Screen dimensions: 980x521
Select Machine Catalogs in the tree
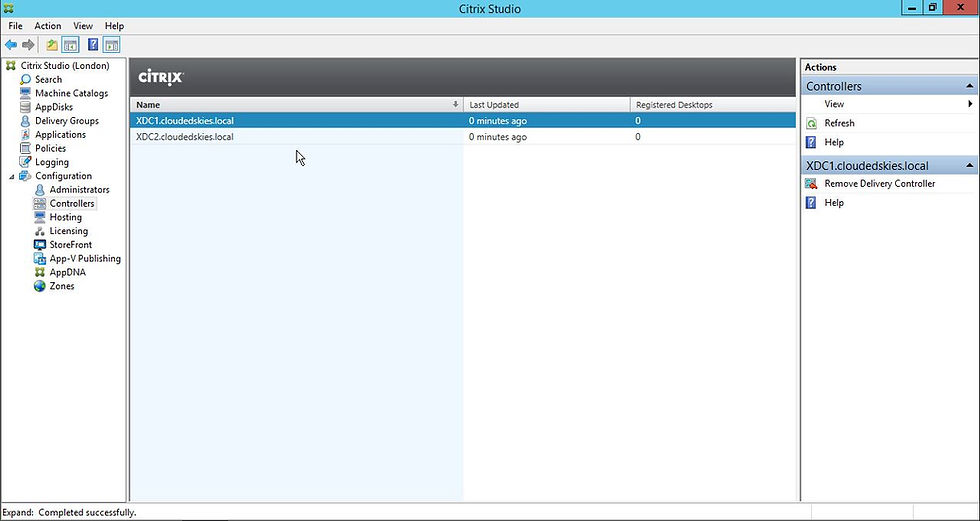(71, 93)
